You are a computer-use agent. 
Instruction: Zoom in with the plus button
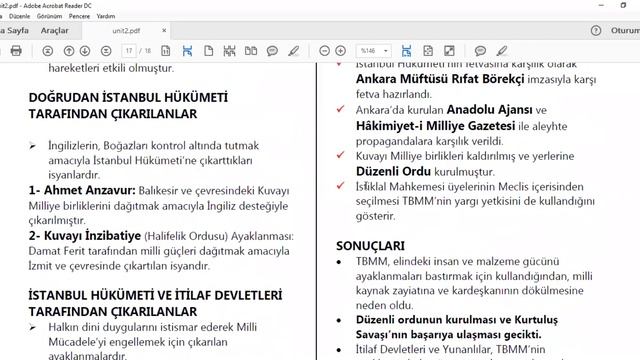(x=340, y=51)
